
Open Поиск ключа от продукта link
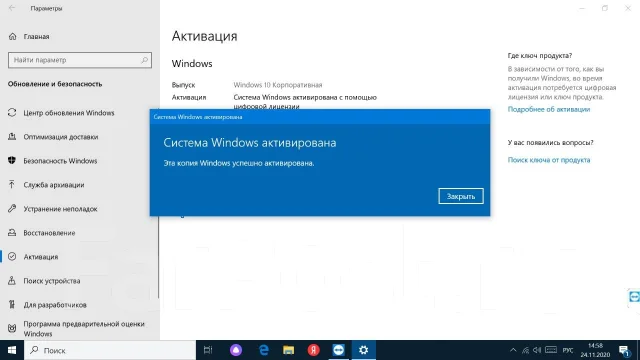tap(549, 160)
